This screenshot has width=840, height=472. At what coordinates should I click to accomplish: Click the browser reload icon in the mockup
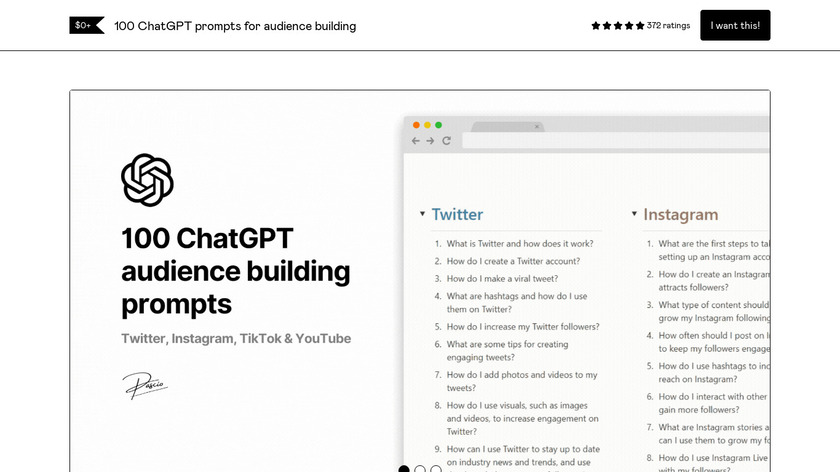pyautogui.click(x=446, y=140)
